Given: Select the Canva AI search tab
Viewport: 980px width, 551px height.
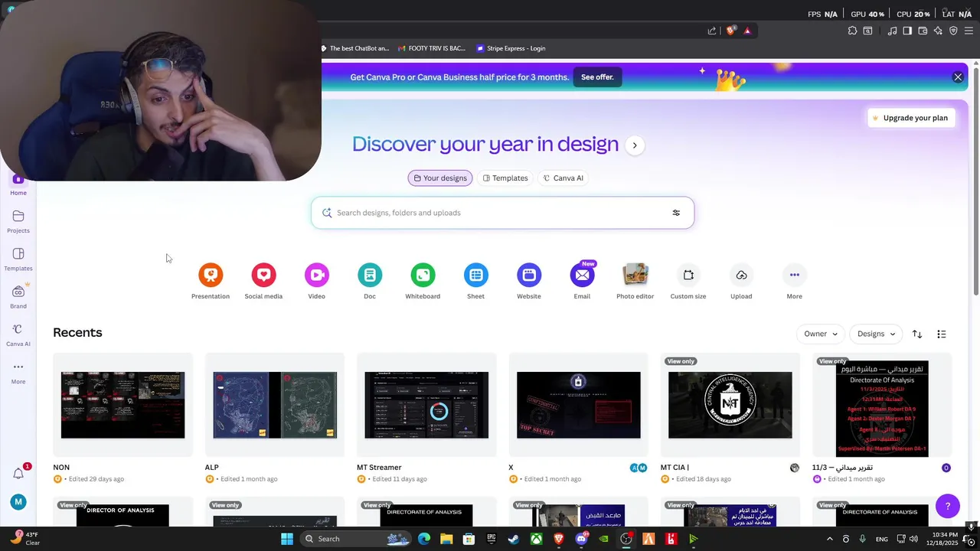Looking at the screenshot, I should pyautogui.click(x=563, y=178).
